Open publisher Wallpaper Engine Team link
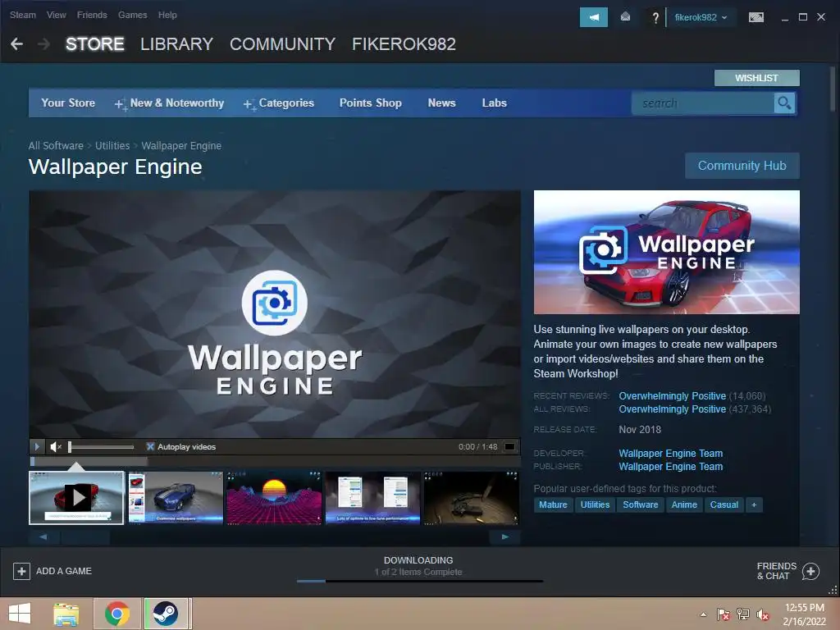Image resolution: width=840 pixels, height=630 pixels. pyautogui.click(x=671, y=467)
